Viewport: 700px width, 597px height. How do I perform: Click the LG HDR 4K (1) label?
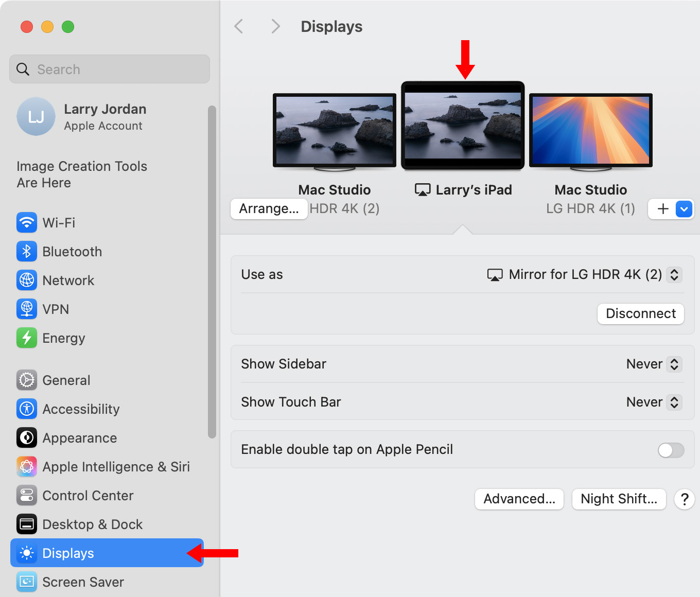pos(590,208)
